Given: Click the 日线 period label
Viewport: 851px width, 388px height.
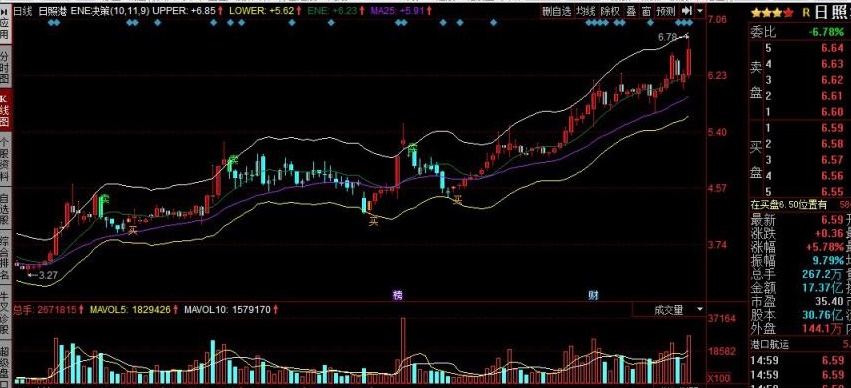Looking at the screenshot, I should pyautogui.click(x=22, y=11).
